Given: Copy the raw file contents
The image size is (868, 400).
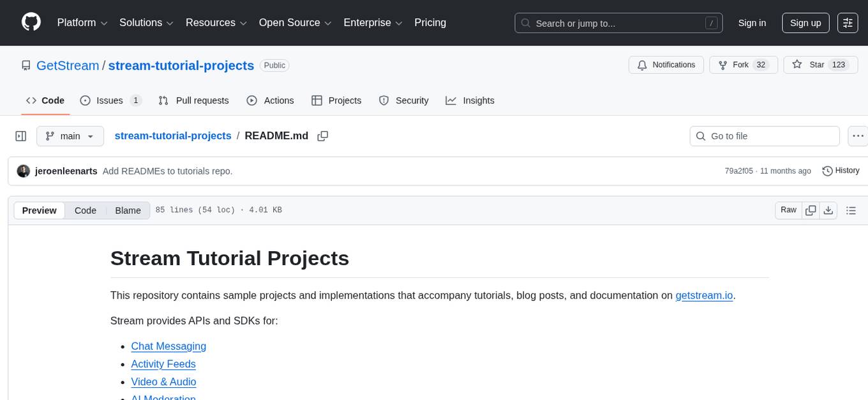Looking at the screenshot, I should (x=811, y=210).
